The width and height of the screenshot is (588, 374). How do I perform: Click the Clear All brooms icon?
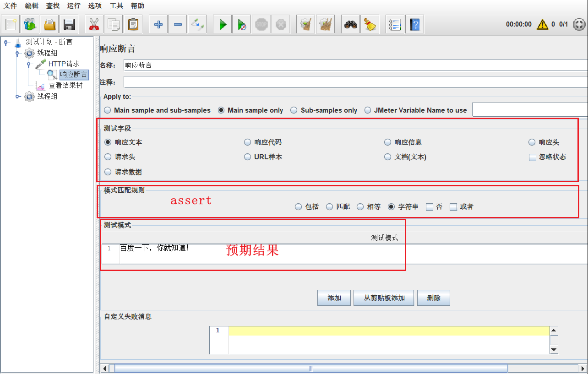325,24
